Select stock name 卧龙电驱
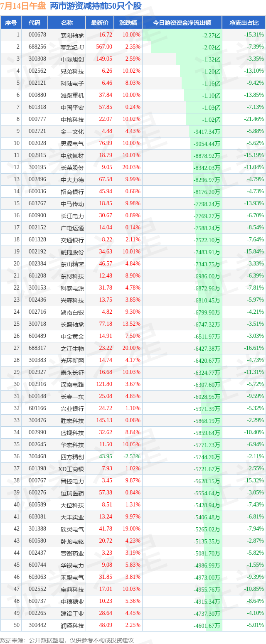Screen dimensions: 266x644 (72, 541)
